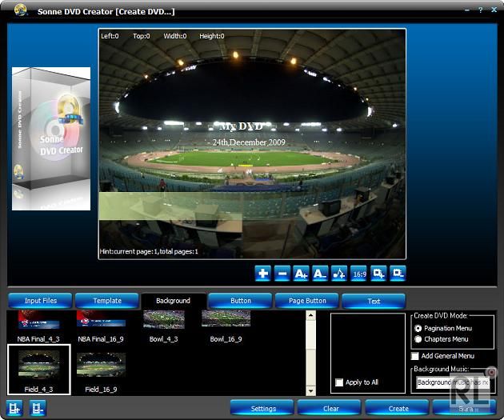
Task: Switch to the Template tab
Action: coord(107,301)
